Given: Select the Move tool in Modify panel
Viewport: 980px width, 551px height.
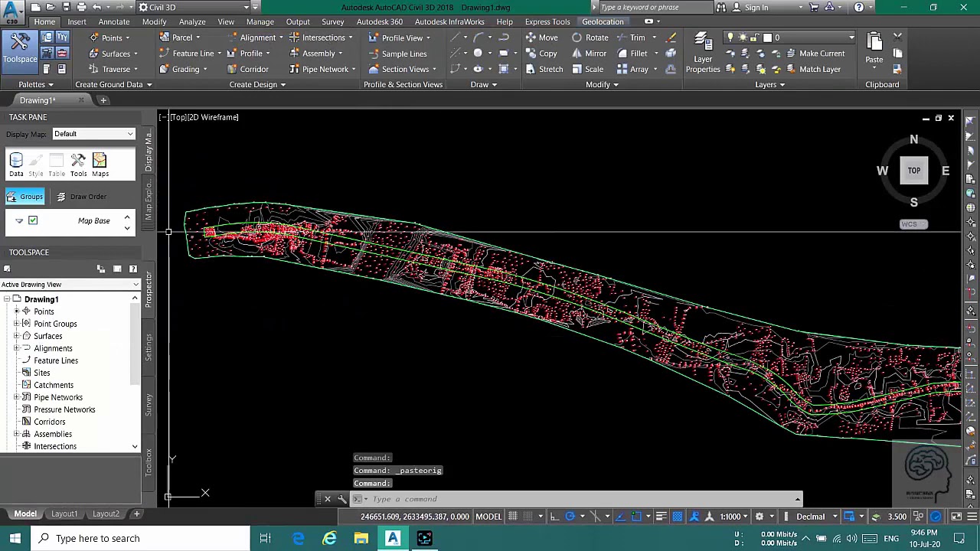Looking at the screenshot, I should pyautogui.click(x=541, y=37).
